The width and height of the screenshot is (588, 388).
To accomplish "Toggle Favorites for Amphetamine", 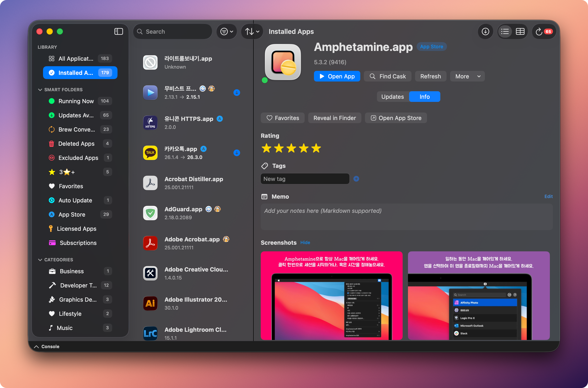I will tap(282, 118).
